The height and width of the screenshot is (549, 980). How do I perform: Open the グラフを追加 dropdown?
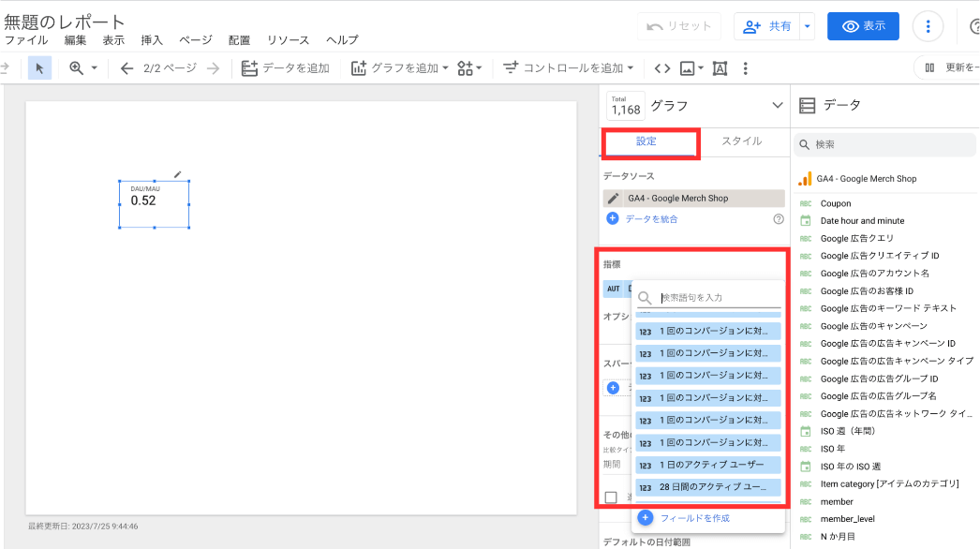[400, 68]
